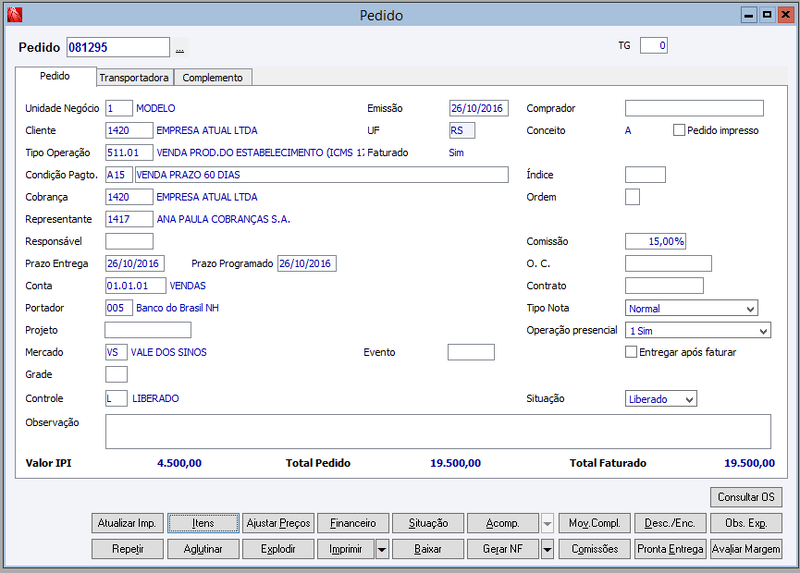Viewport: 800px width, 573px height.
Task: Open the Imprimir split-button arrow
Action: click(382, 550)
